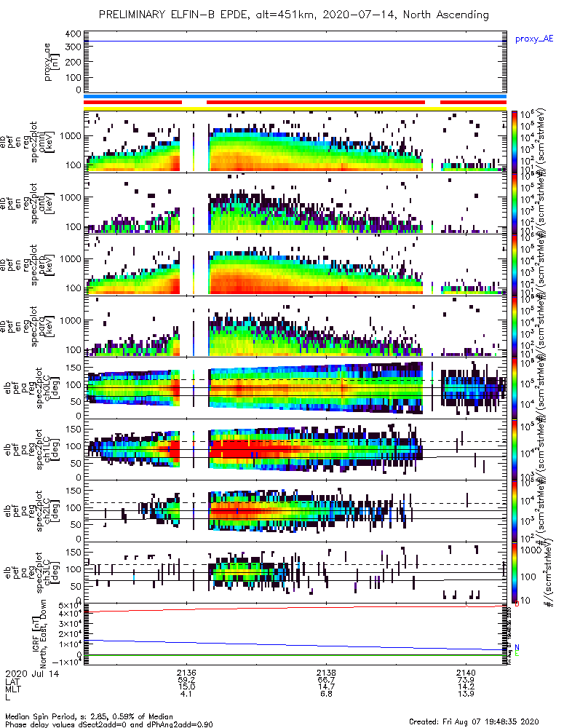Image resolution: width=564 pixels, height=728 pixels.
Task: Click the '400' tick on the proxy_ae axis
Action: click(74, 34)
